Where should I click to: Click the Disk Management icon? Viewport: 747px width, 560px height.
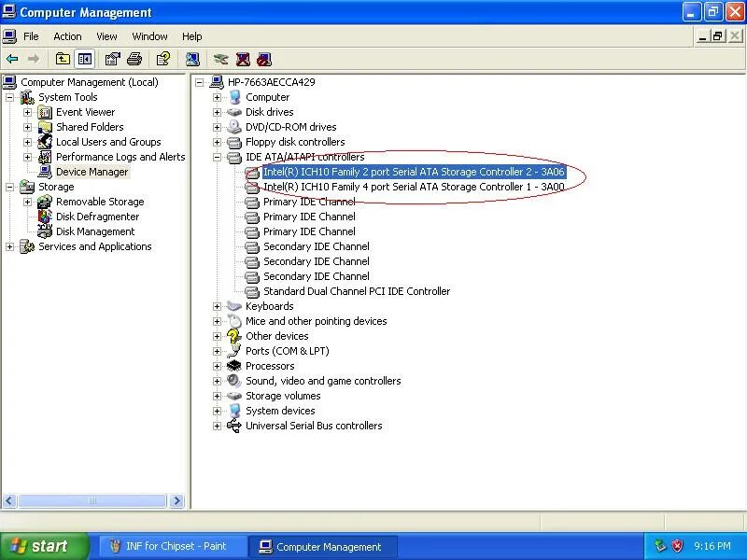[x=45, y=231]
